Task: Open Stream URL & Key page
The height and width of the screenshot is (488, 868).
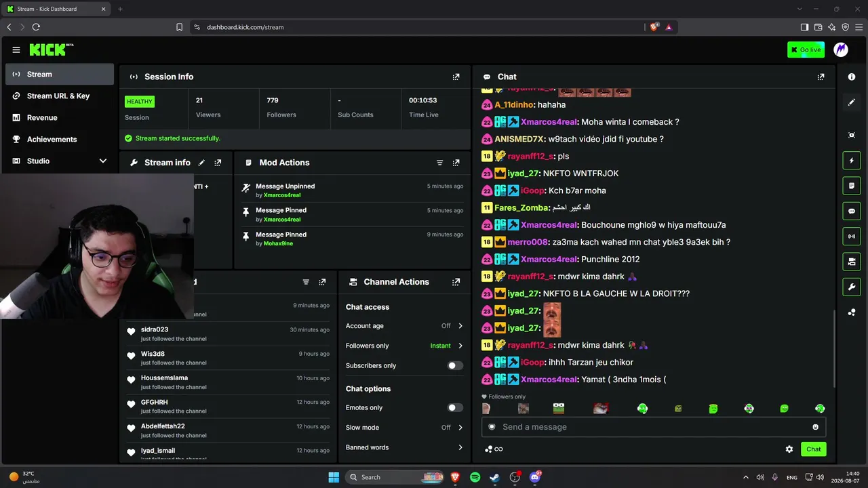Action: pyautogui.click(x=60, y=96)
